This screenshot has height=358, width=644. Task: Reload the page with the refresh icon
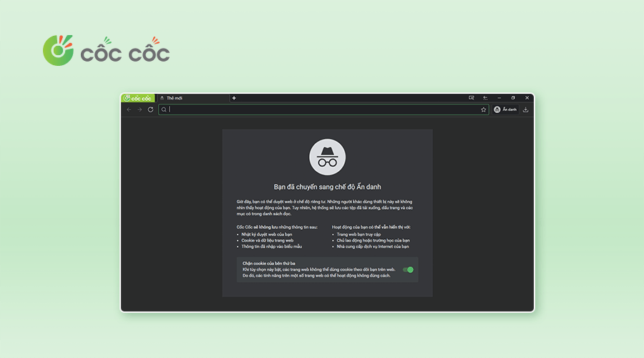coord(151,110)
